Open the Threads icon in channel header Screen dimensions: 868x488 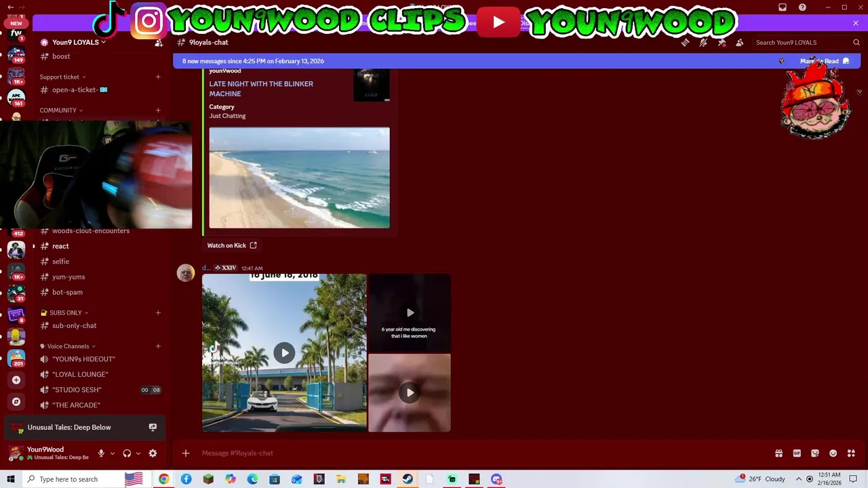[x=685, y=43]
